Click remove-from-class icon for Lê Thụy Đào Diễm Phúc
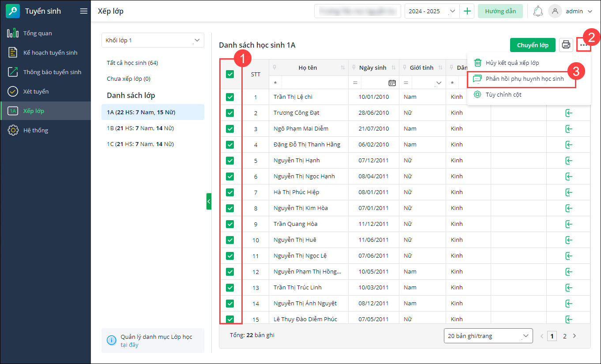 tap(569, 319)
